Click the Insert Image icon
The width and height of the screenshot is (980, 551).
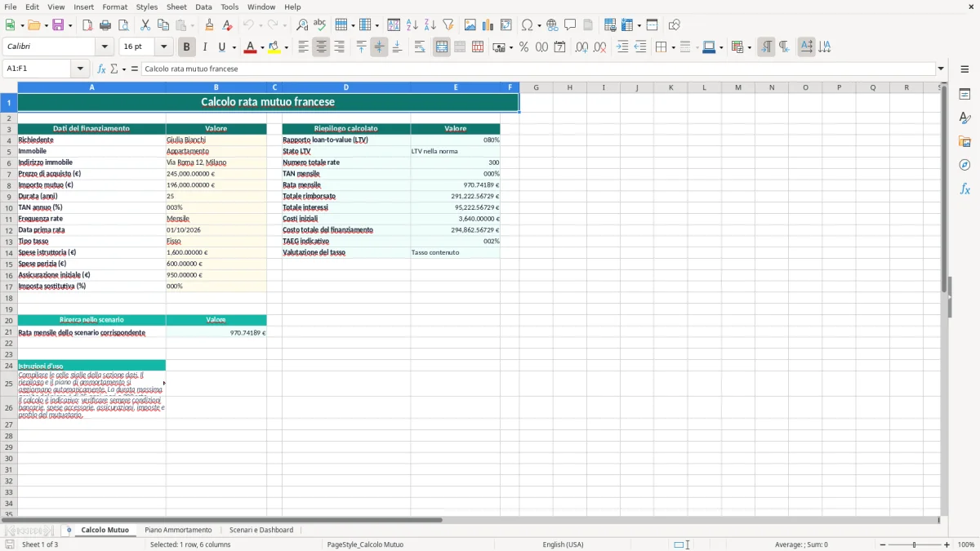[x=470, y=25]
